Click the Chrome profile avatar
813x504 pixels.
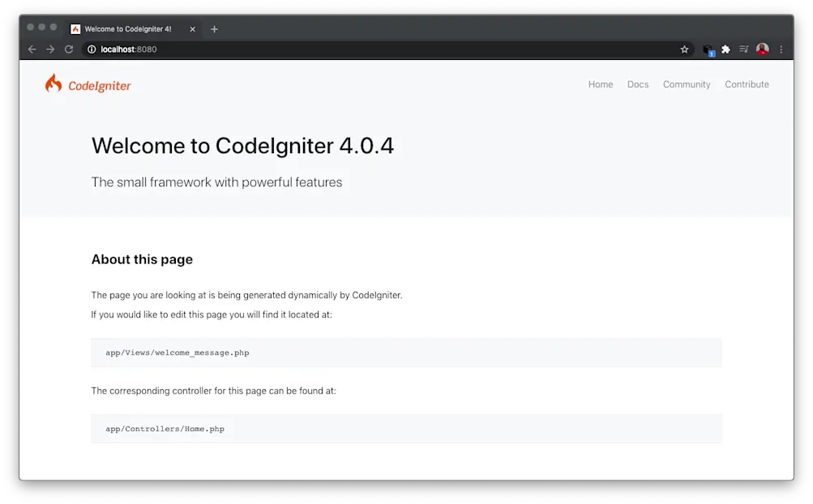point(763,49)
